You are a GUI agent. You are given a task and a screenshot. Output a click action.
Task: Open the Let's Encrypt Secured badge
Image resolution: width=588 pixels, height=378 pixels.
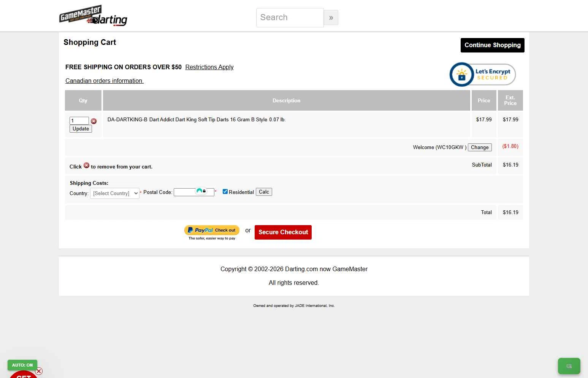[x=482, y=75]
